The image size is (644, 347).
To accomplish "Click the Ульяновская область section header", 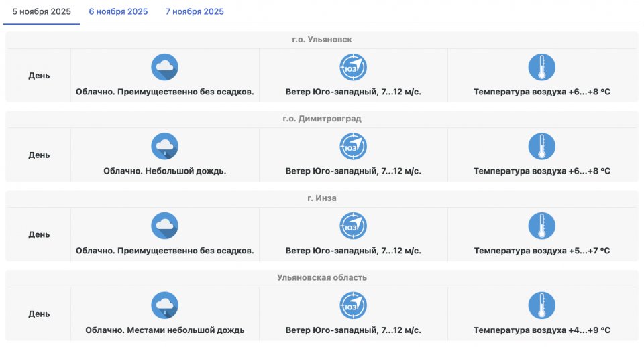I will [322, 277].
